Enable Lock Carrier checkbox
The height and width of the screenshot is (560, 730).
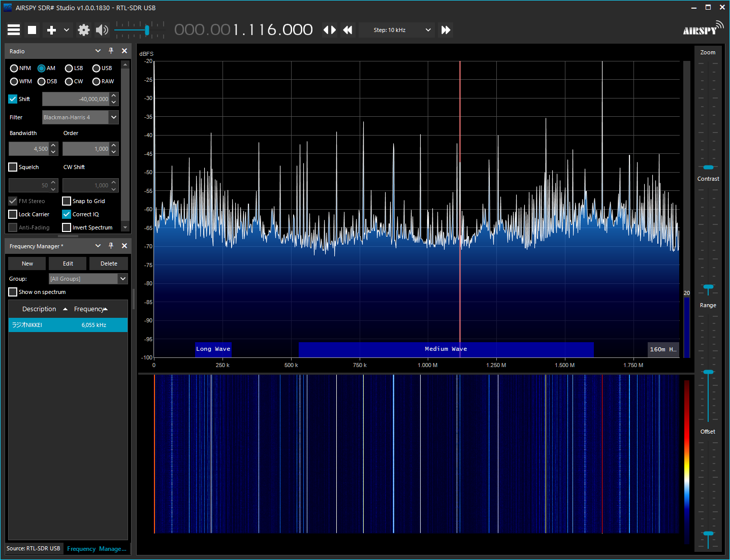pyautogui.click(x=13, y=214)
